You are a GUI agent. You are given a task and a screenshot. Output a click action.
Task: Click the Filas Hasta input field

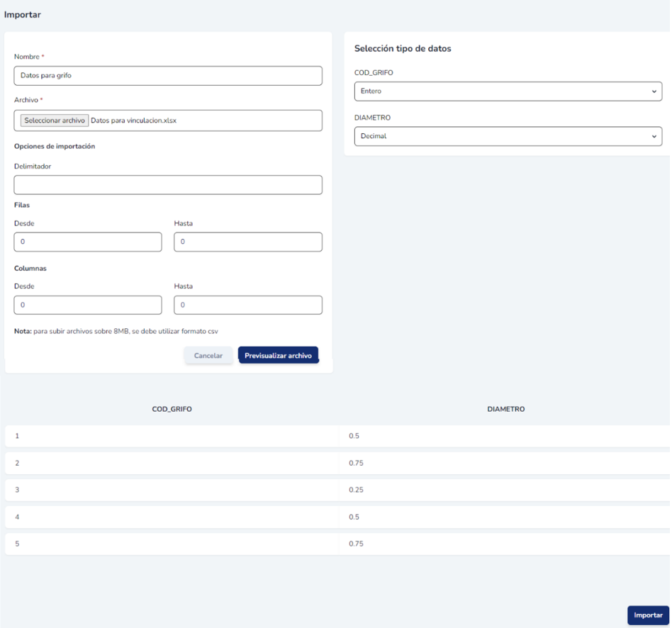click(248, 242)
